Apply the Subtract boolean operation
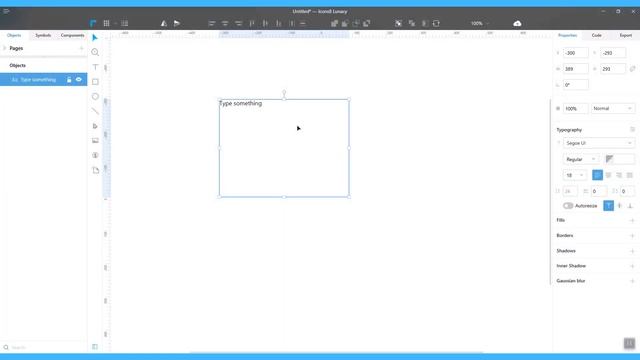 (345, 23)
